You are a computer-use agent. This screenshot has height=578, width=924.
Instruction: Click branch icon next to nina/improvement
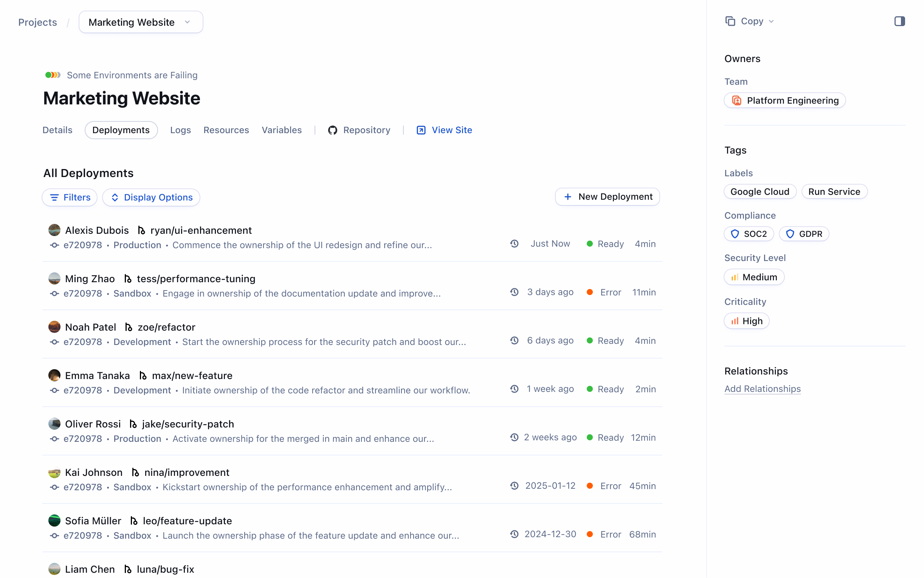pyautogui.click(x=135, y=472)
